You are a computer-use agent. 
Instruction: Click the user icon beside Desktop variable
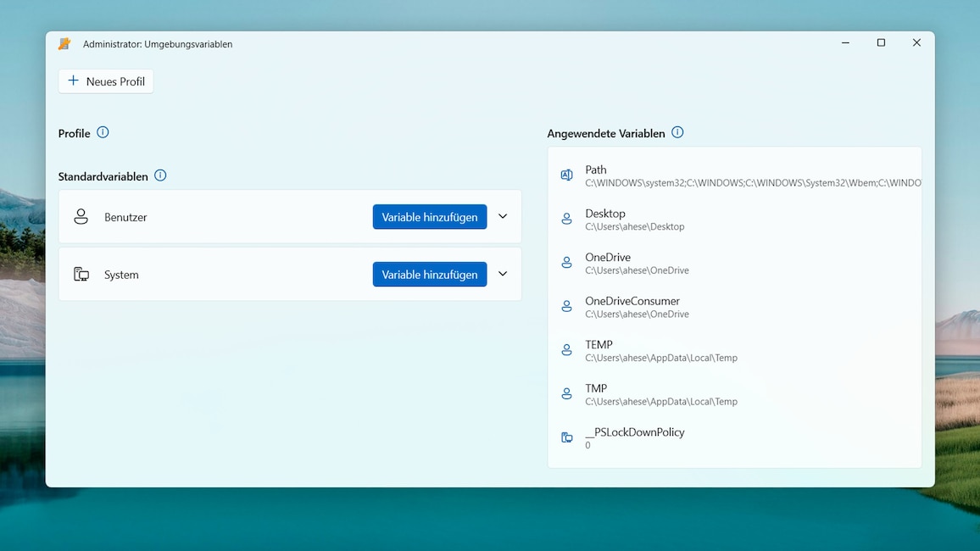pos(566,219)
